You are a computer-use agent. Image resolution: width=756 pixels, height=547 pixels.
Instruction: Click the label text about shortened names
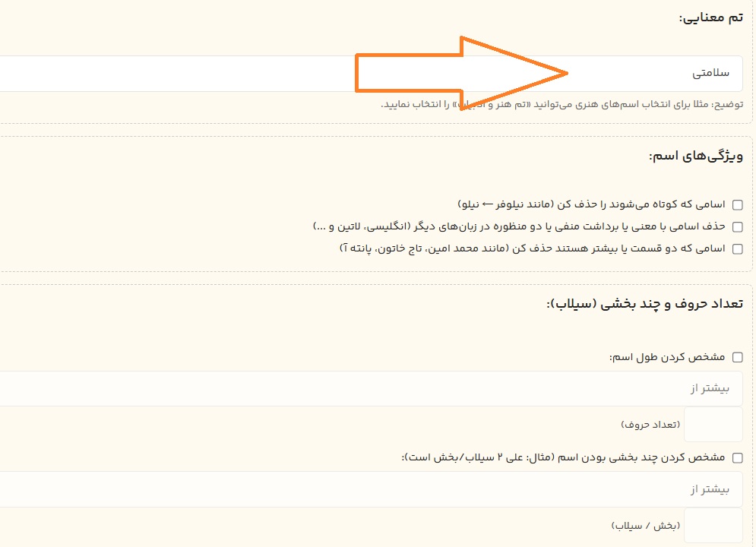591,204
